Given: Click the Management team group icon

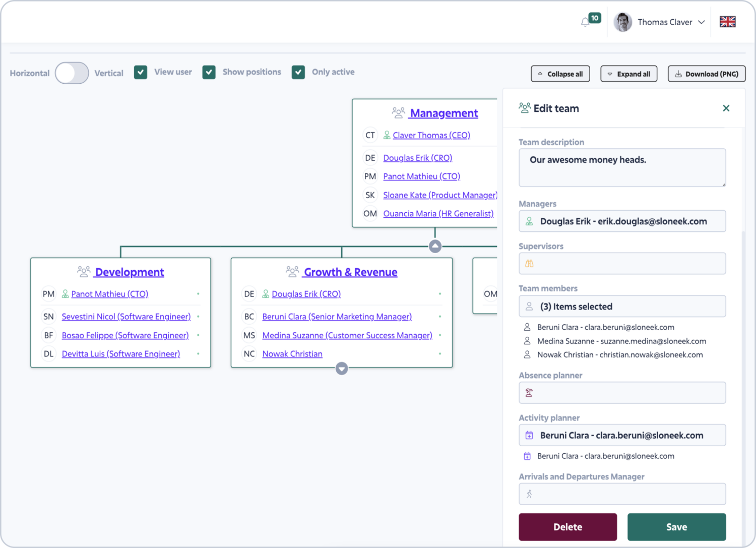Looking at the screenshot, I should click(x=398, y=113).
